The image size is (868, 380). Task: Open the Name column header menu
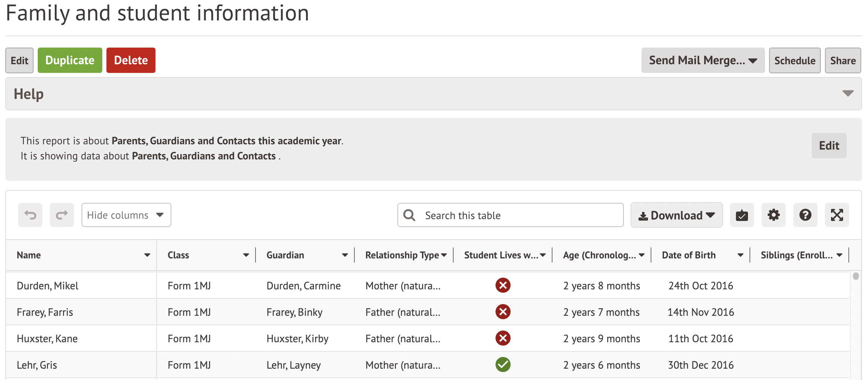[147, 255]
